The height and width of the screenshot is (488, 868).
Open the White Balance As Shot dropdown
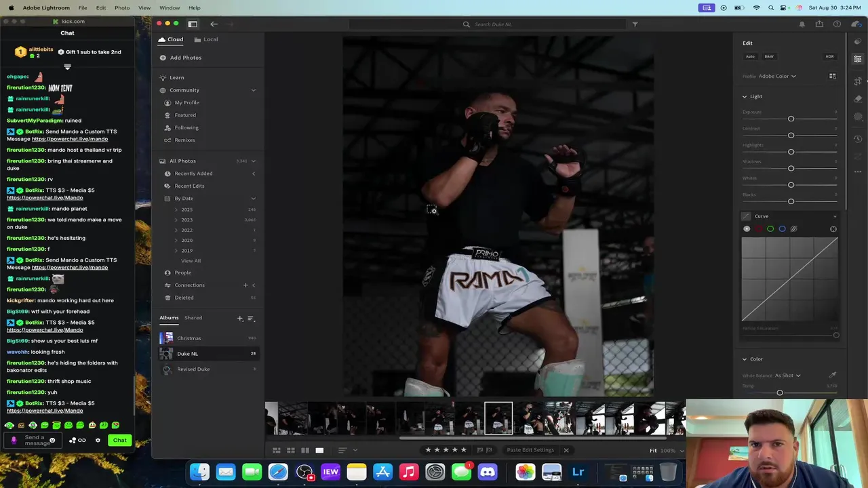click(x=788, y=375)
